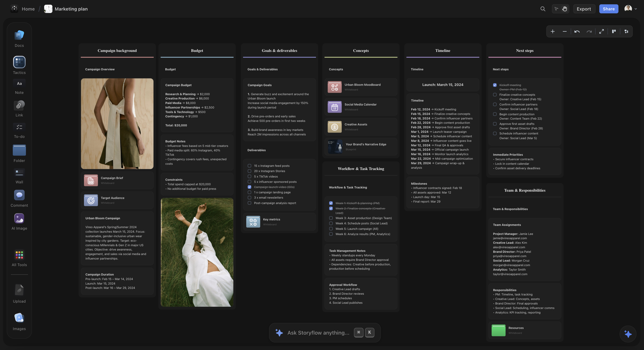Check the Finalize creative concepts task
The width and height of the screenshot is (644, 350).
(x=495, y=95)
